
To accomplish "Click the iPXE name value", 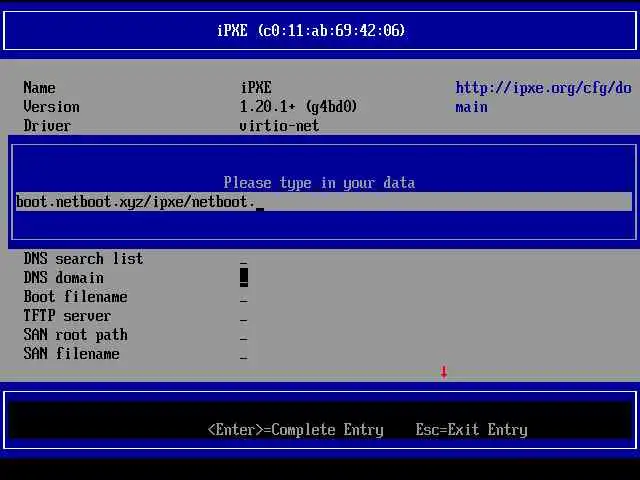I will tap(256, 87).
